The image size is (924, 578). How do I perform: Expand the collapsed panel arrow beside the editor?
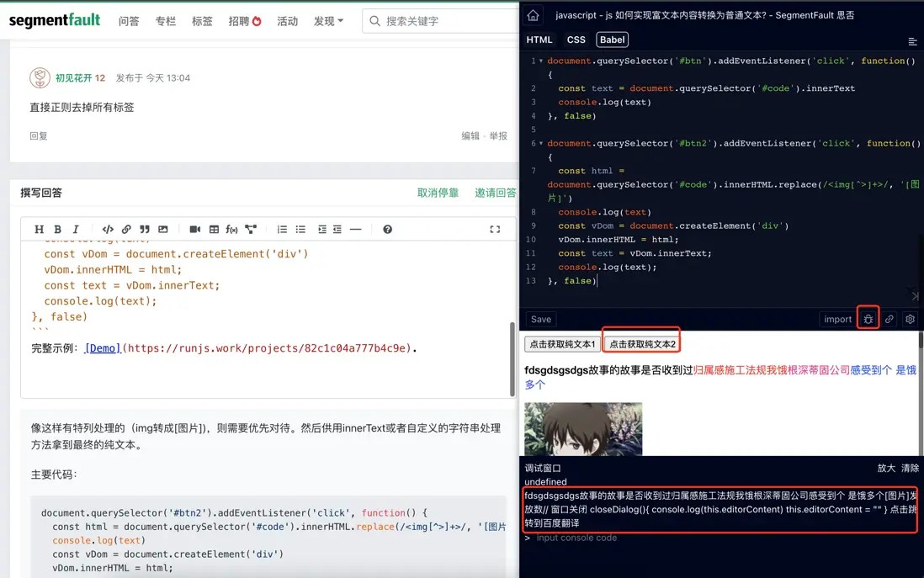click(x=916, y=296)
